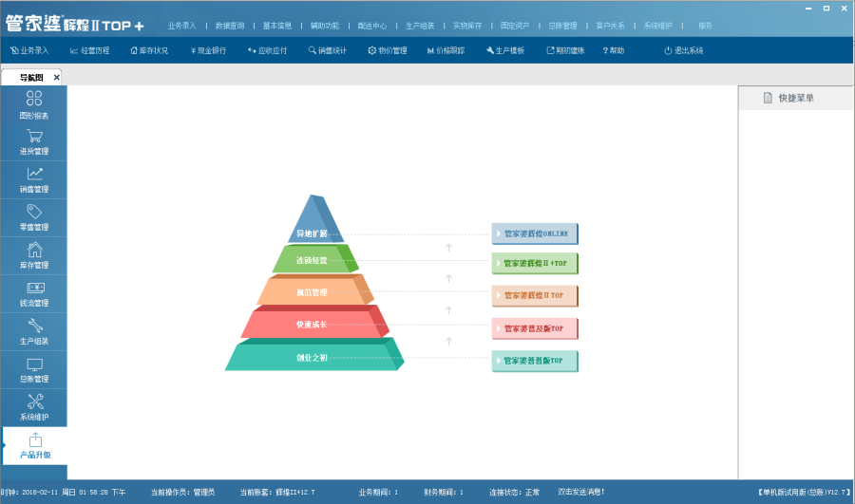Click 库存状况 in the toolbar
855x504 pixels.
coord(147,50)
